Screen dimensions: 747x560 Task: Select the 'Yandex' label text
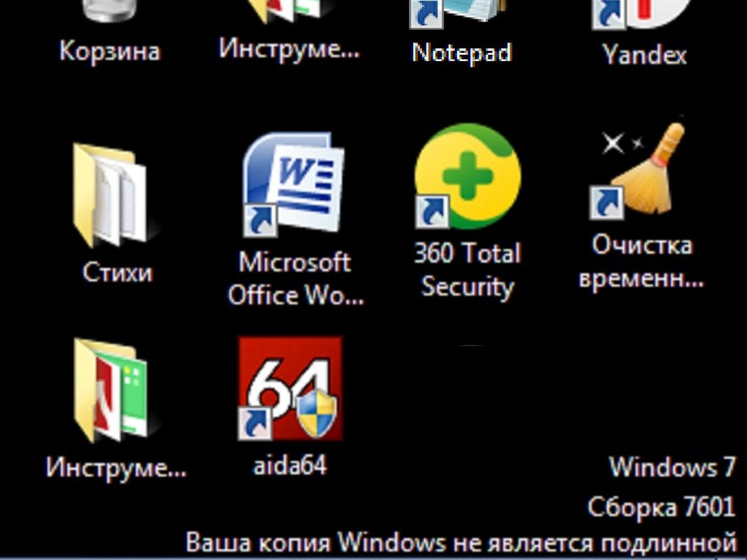pyautogui.click(x=644, y=55)
